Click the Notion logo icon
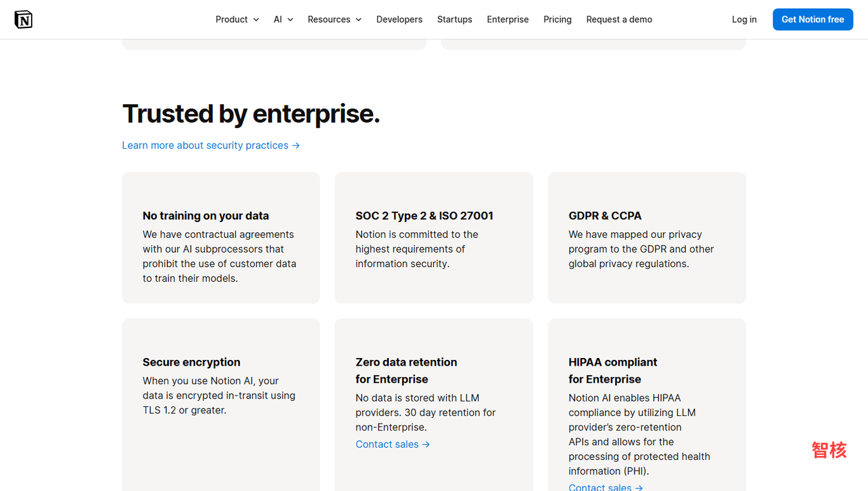The width and height of the screenshot is (868, 491). [24, 20]
